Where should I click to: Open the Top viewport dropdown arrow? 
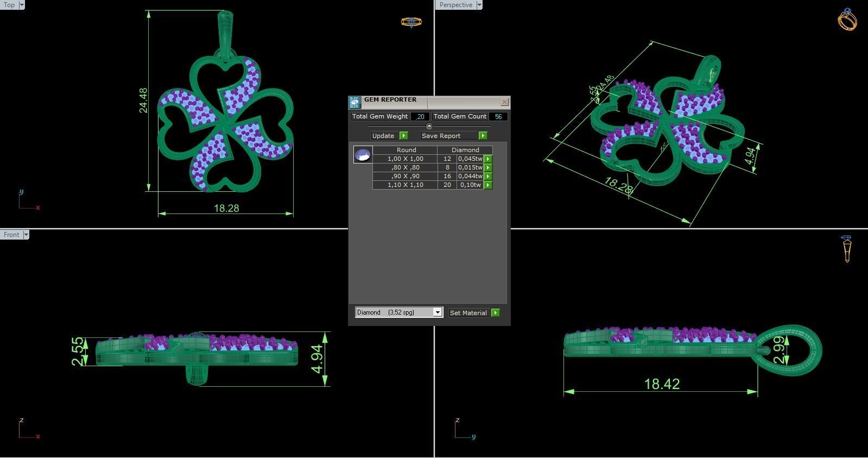point(22,5)
